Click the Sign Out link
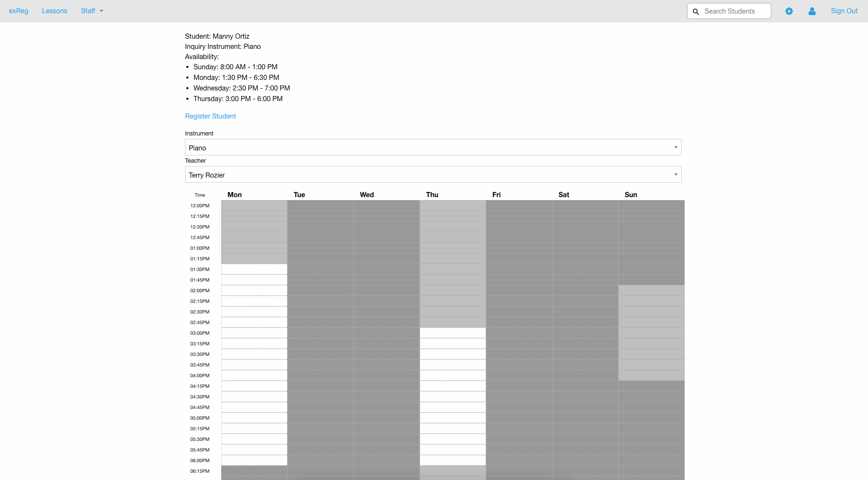 click(844, 11)
